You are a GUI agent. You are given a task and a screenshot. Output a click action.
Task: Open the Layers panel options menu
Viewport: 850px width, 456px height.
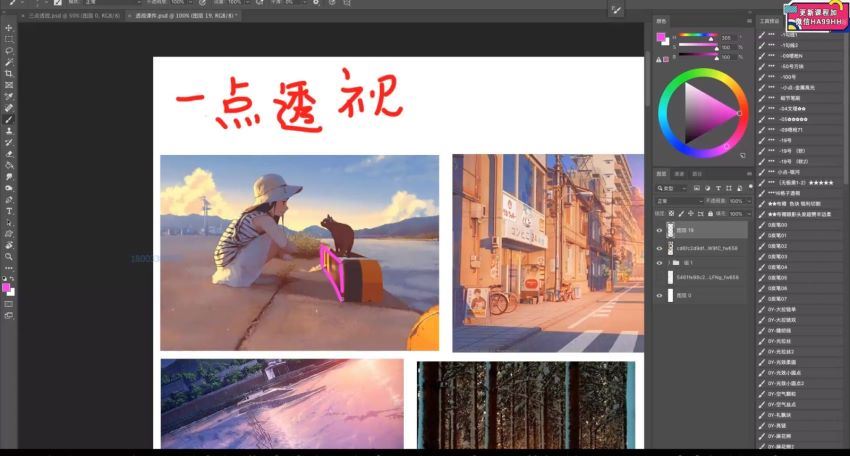749,174
